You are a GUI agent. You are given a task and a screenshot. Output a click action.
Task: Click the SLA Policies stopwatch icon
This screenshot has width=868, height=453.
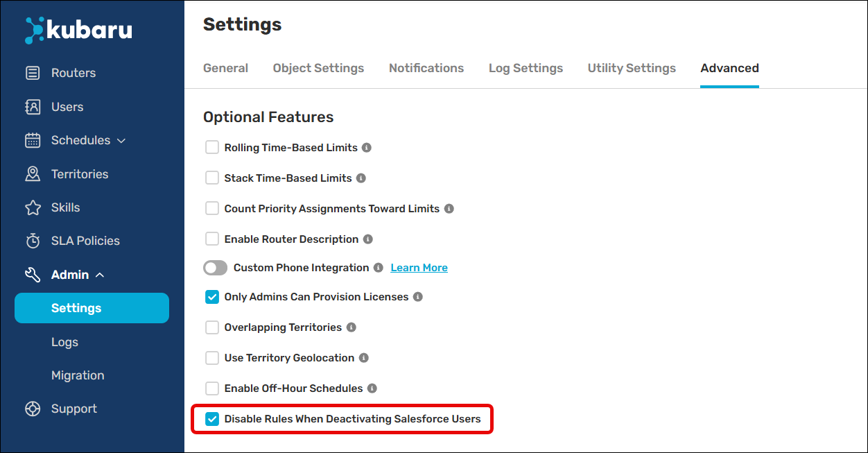click(x=33, y=241)
